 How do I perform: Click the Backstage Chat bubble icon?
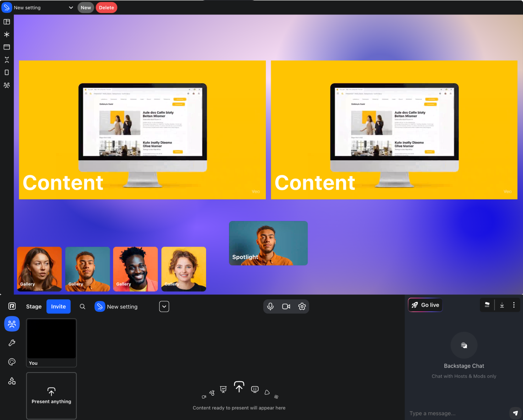[x=464, y=345]
